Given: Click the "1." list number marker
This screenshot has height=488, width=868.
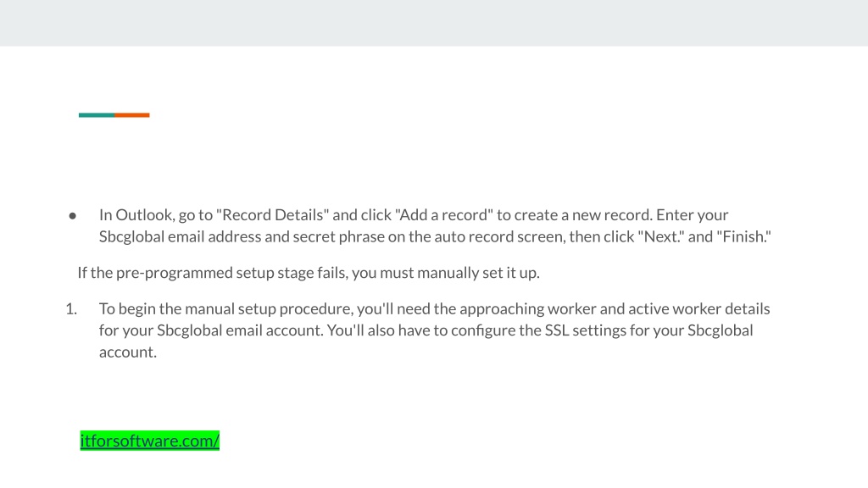Looking at the screenshot, I should [x=71, y=308].
